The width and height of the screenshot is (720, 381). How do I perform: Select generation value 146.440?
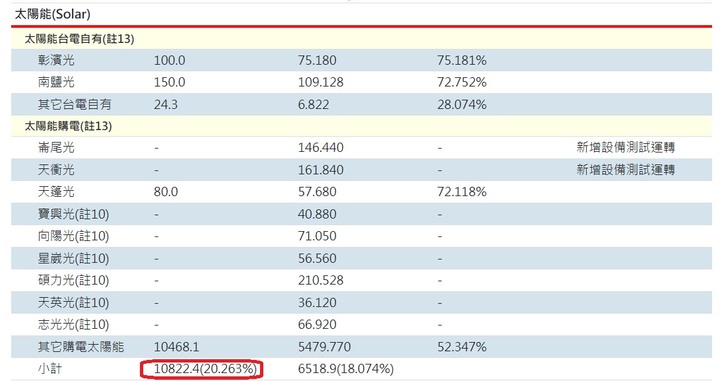(321, 147)
